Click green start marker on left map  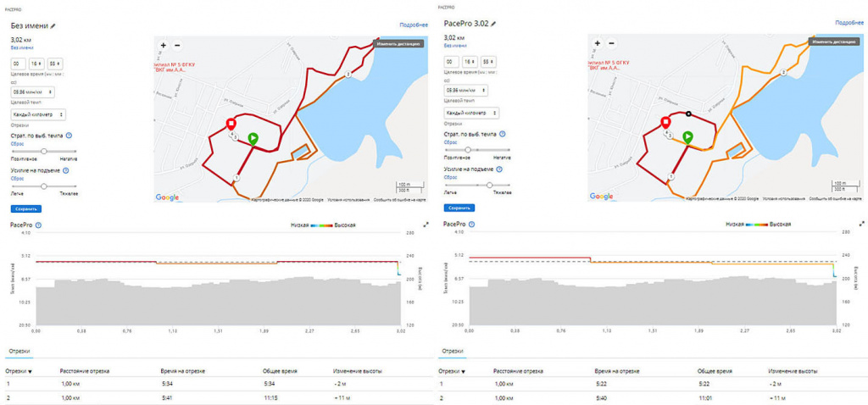click(x=253, y=138)
